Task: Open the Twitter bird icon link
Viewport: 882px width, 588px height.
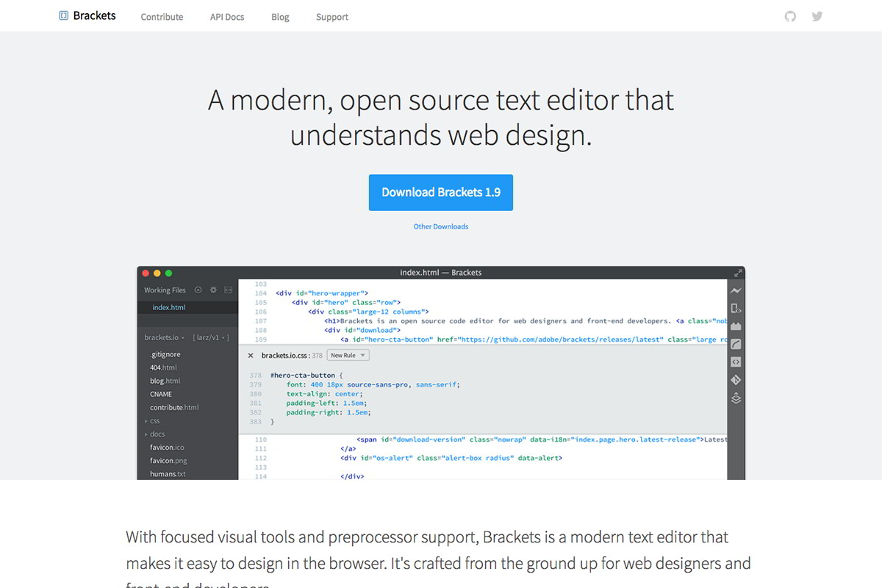Action: (x=817, y=16)
